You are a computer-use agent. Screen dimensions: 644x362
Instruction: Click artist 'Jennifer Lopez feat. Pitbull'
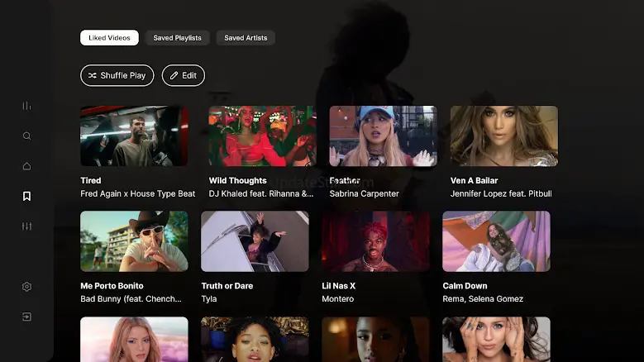pyautogui.click(x=501, y=193)
